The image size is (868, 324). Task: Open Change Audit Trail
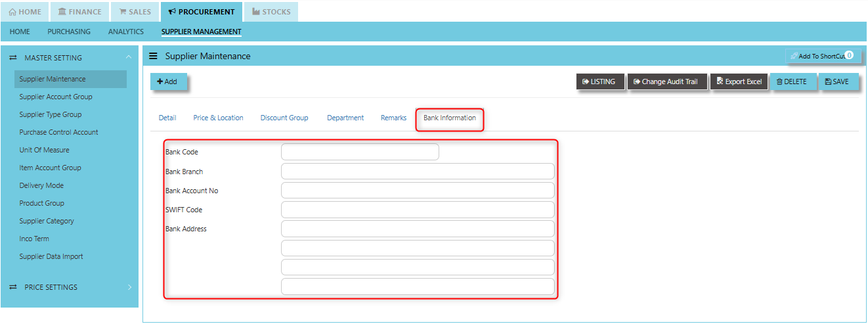point(666,81)
